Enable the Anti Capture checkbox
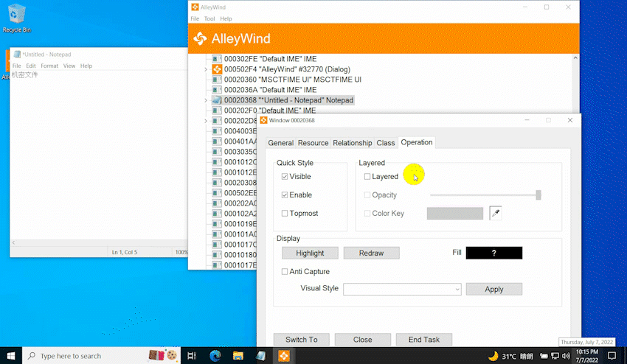627x364 pixels. pyautogui.click(x=285, y=272)
